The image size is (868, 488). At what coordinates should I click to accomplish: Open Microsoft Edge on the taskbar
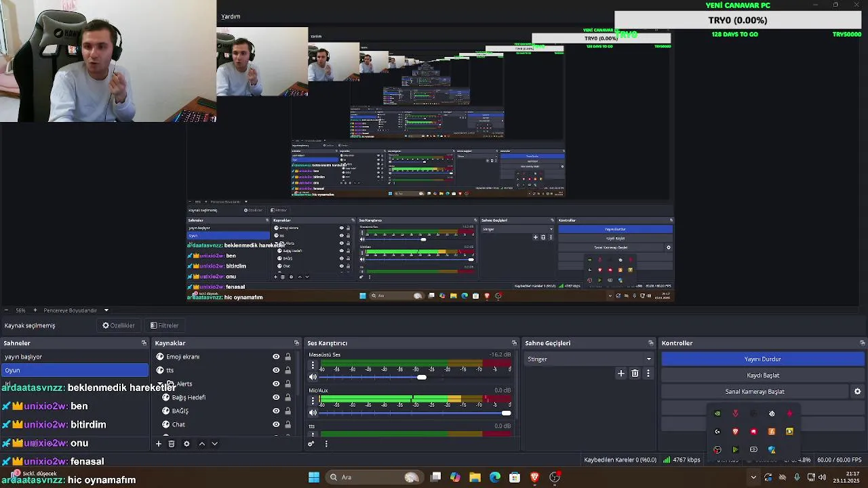[495, 477]
